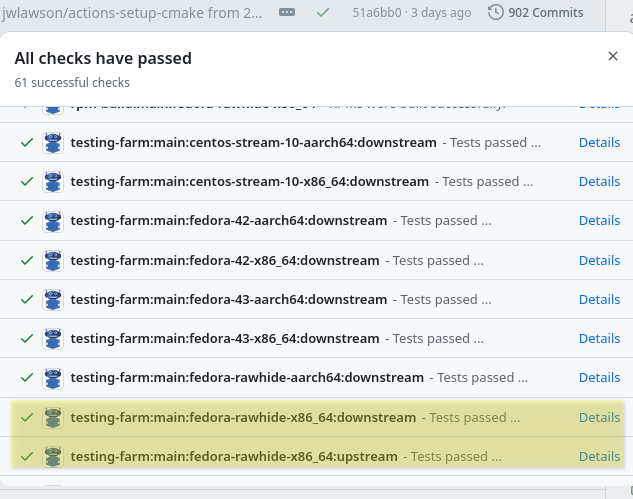Open Details for fedora-43-aarch64:downstream
Viewport: 633px width, 499px height.
coord(599,300)
